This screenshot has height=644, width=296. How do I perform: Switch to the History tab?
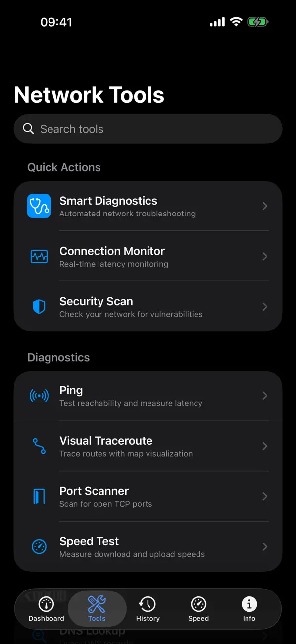148,609
